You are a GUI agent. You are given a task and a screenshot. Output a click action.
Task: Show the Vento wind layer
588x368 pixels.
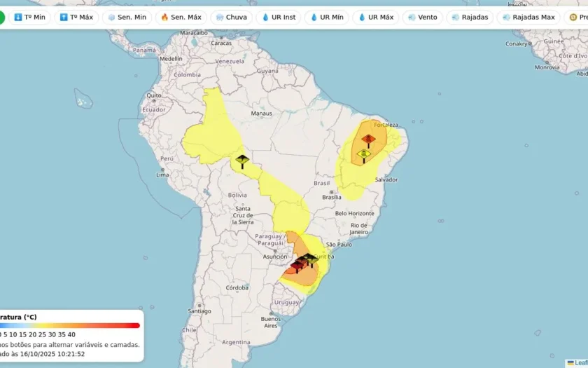coord(423,18)
